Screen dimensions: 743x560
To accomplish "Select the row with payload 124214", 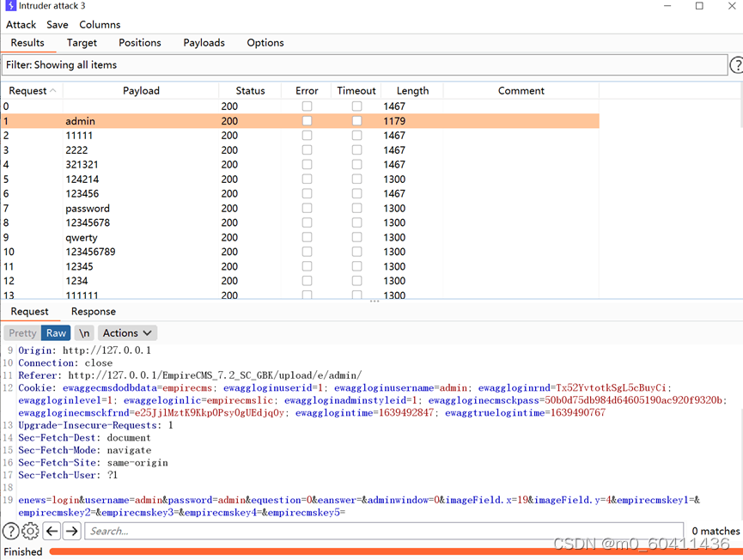I will click(300, 180).
